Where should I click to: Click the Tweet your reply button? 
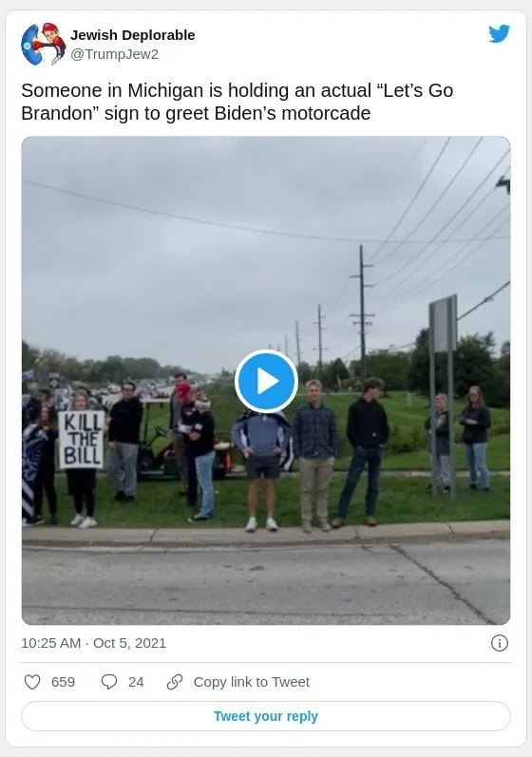[266, 716]
